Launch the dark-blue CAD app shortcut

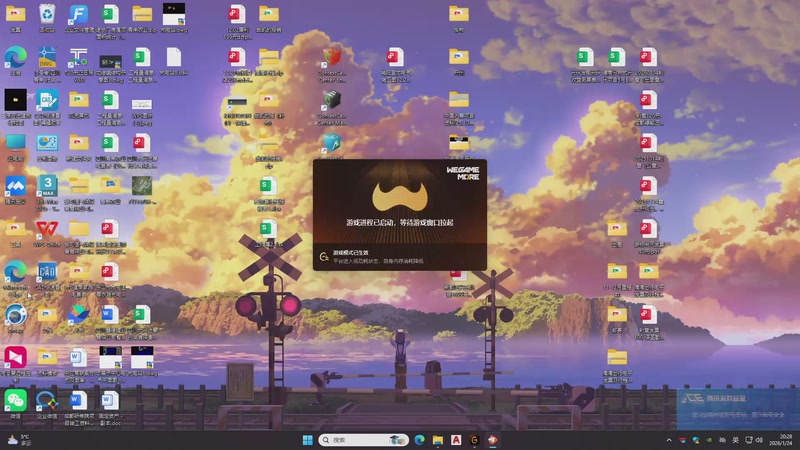click(47, 272)
